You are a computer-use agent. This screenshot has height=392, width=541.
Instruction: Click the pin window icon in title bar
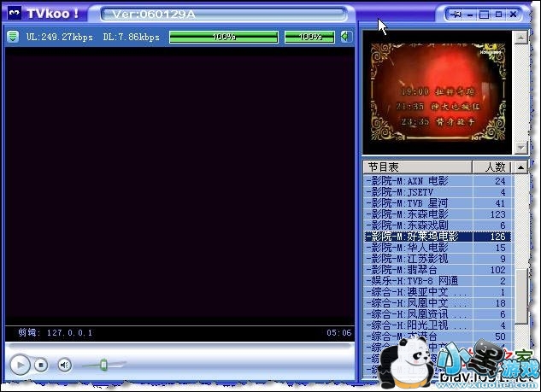456,15
